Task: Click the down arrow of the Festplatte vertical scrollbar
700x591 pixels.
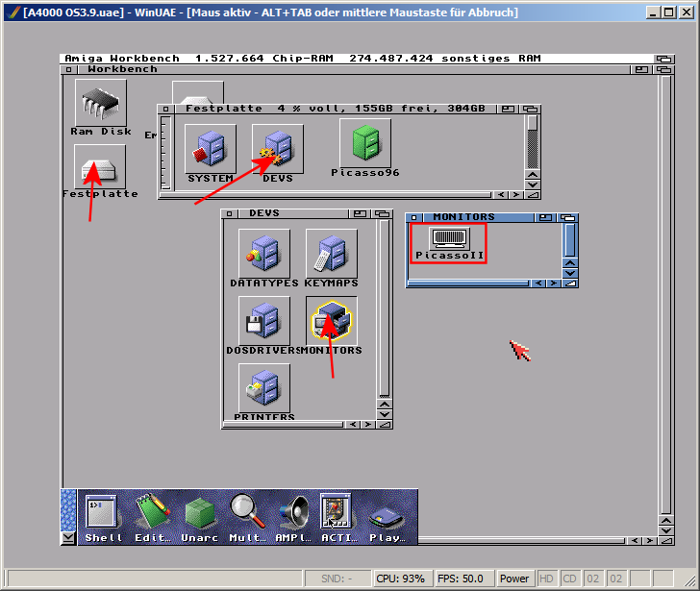Action: pos(533,185)
